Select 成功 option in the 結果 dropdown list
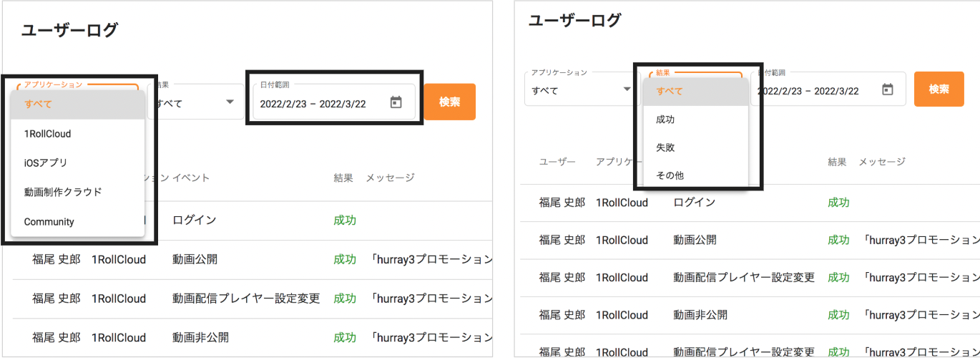980x358 pixels. (696, 120)
